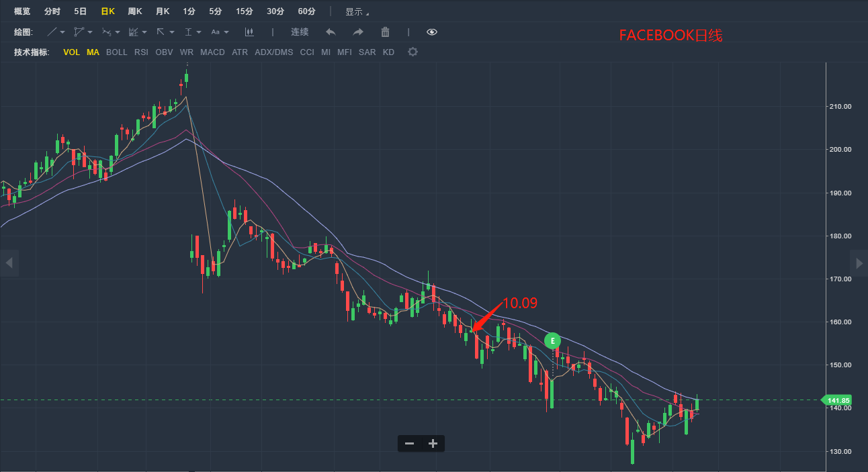
Task: Expand the arrow tool dropdown arrow
Action: [x=172, y=32]
